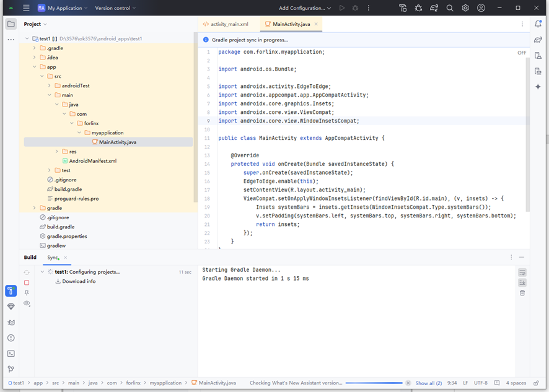Run the app with the play icon
Viewport: 549px width, 392px height.
341,7
